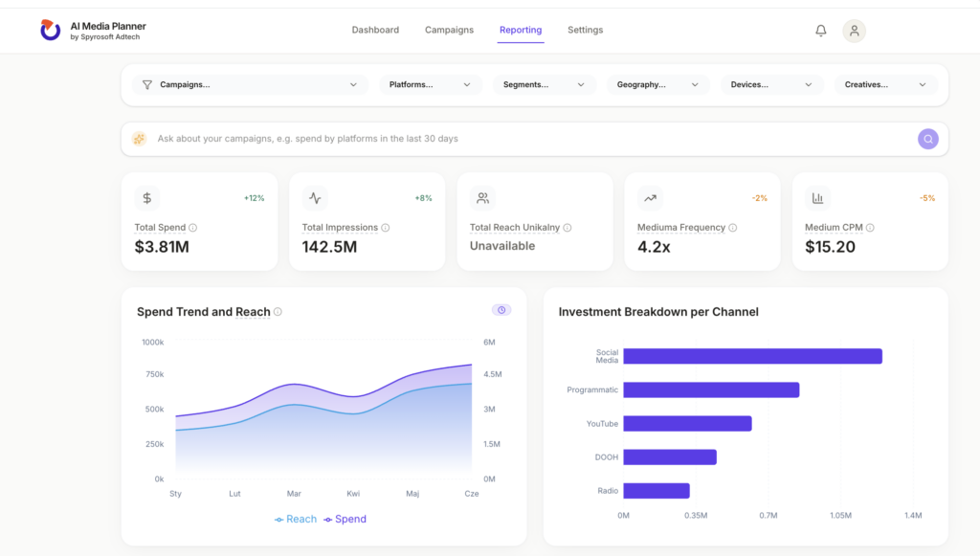Click the Unavailable reach value

click(502, 246)
